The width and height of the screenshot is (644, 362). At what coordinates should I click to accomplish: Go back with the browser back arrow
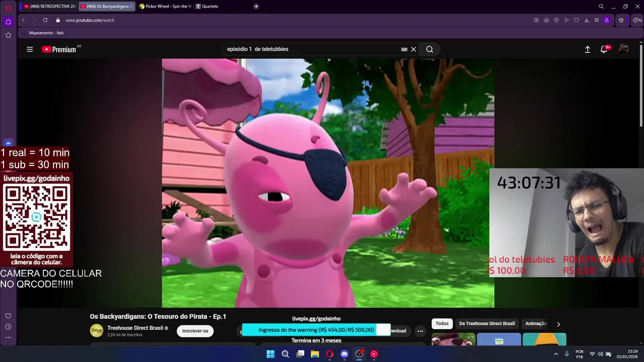[23, 20]
